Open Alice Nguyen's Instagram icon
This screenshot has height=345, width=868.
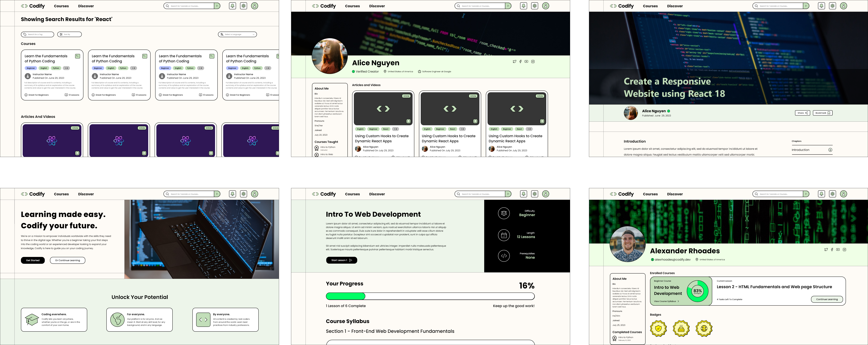pos(533,61)
